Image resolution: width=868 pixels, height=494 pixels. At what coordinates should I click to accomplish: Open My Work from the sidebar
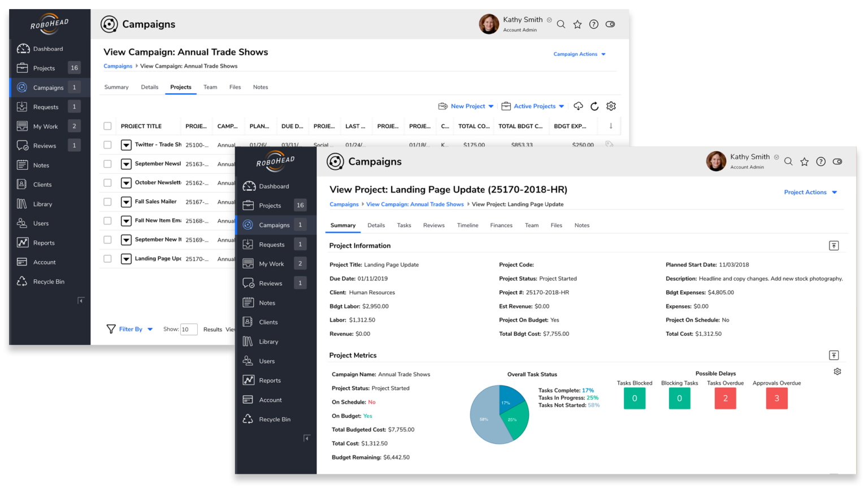(272, 263)
